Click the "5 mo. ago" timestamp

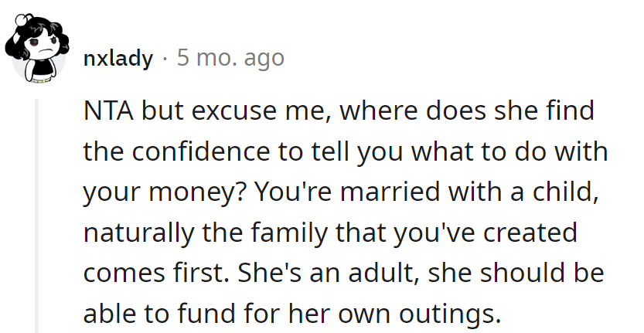pyautogui.click(x=230, y=58)
